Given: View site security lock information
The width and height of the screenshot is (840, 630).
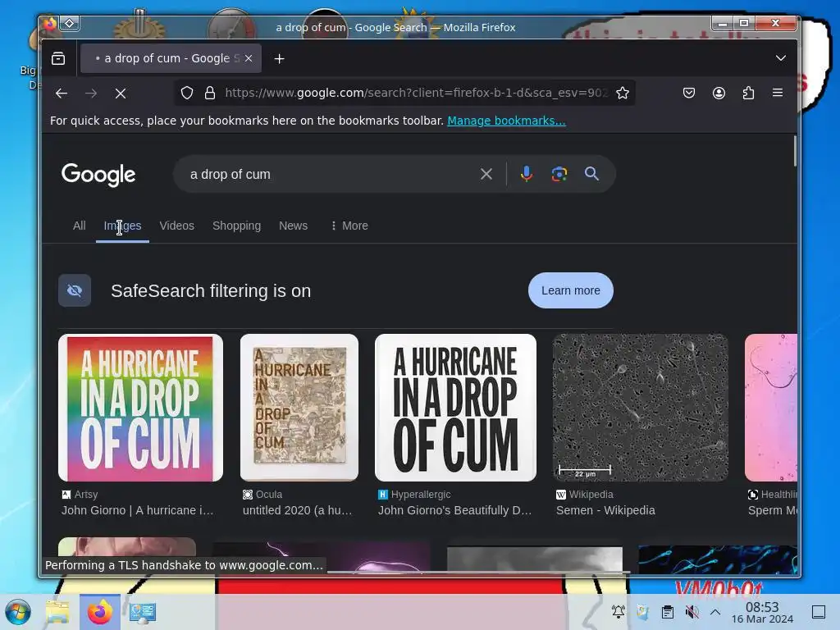Looking at the screenshot, I should point(210,93).
